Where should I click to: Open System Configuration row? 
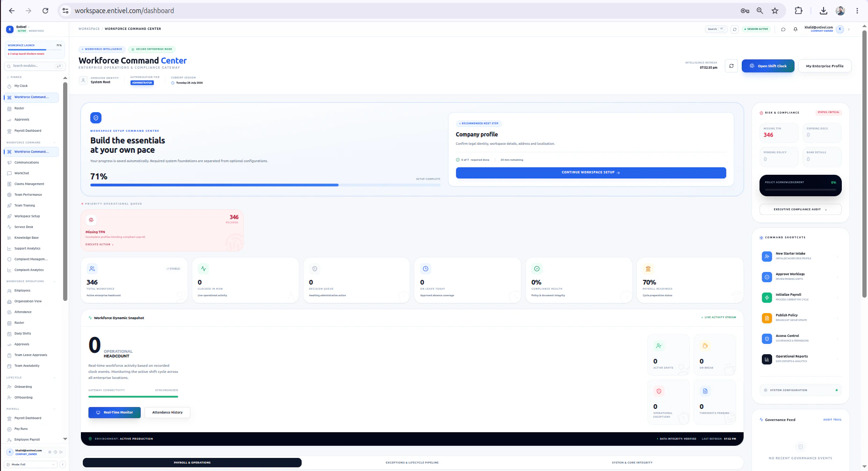point(801,390)
